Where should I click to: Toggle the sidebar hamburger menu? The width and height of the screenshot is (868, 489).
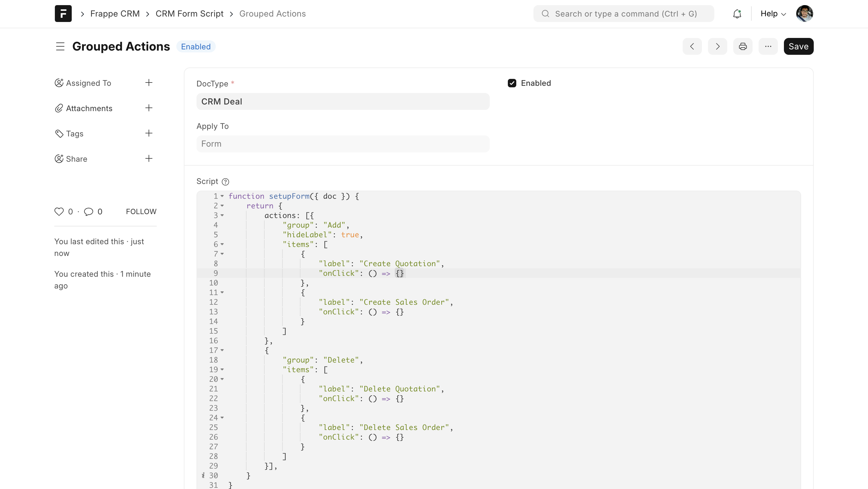[x=60, y=46]
